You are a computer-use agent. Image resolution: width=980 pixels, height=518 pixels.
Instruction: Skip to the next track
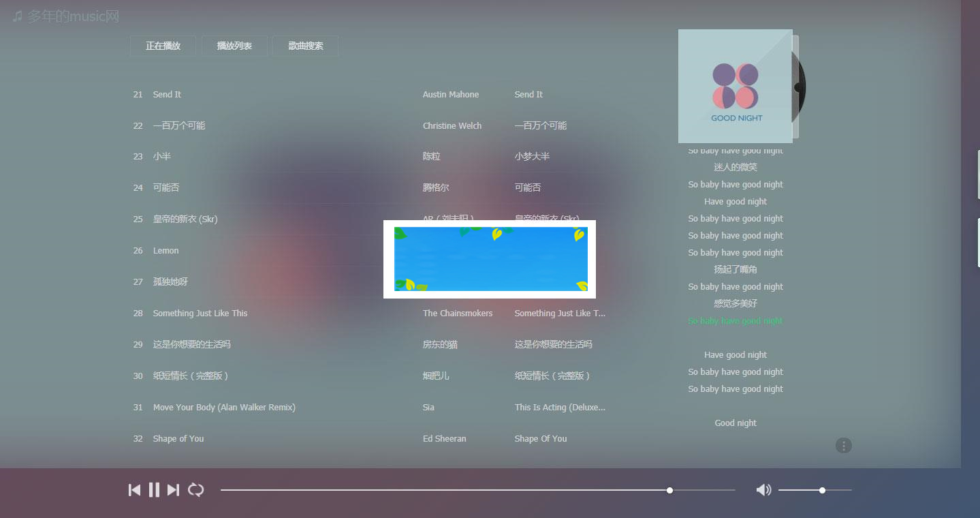point(173,490)
